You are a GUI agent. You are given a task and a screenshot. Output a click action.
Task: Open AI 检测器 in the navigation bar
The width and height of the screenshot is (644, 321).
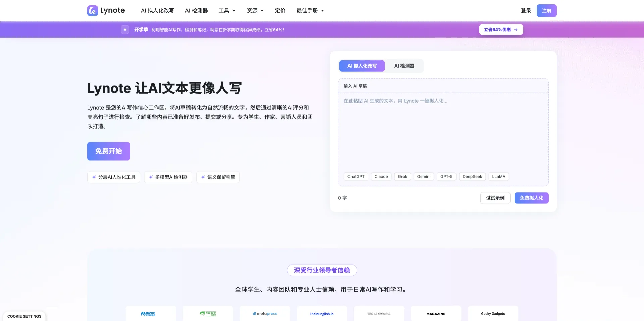pyautogui.click(x=197, y=11)
